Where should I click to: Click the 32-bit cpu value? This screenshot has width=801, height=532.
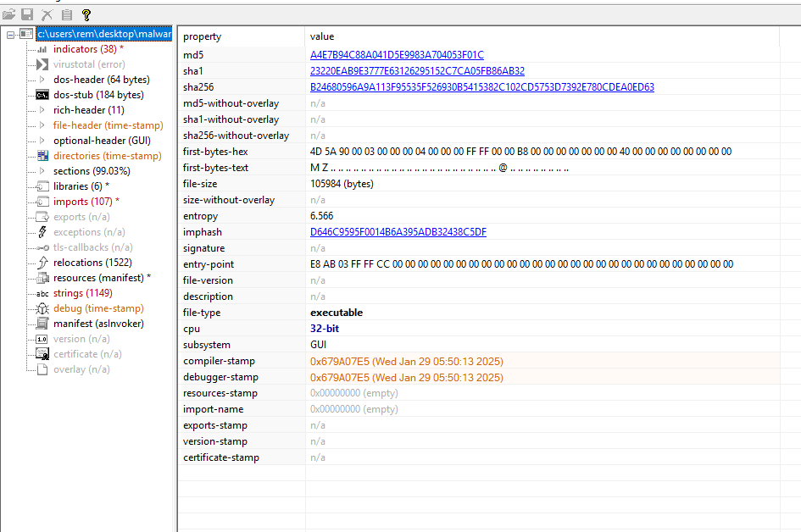pyautogui.click(x=325, y=329)
